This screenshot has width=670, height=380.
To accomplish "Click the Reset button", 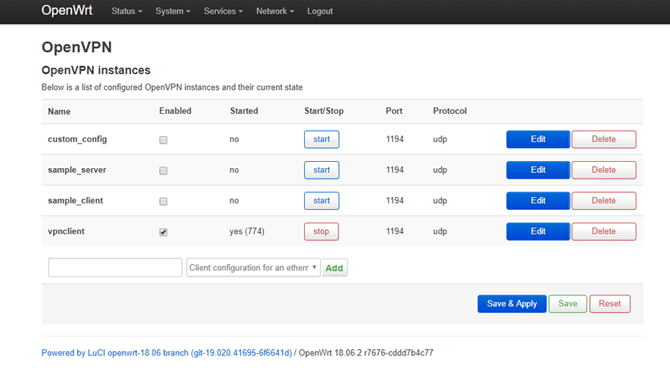I will coord(610,304).
